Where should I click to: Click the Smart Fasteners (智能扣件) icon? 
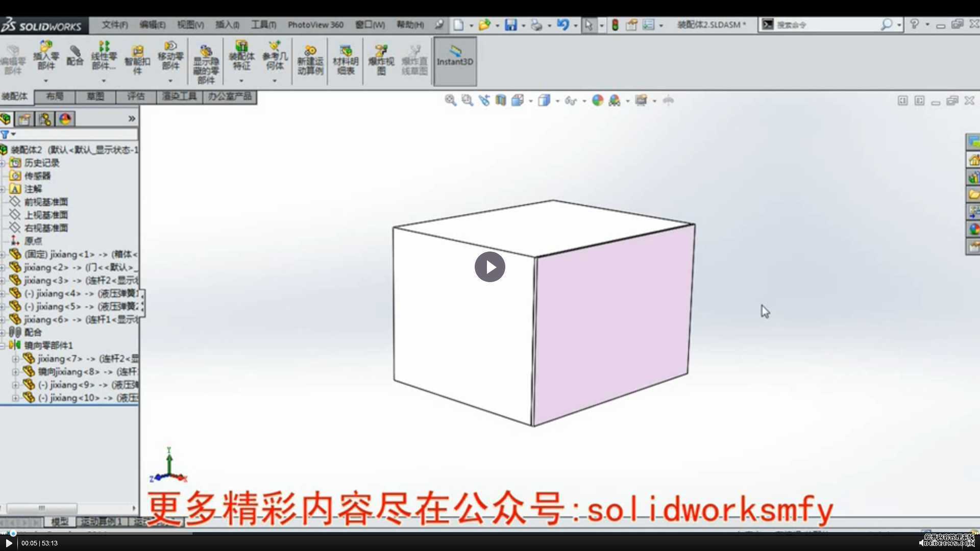click(x=137, y=59)
